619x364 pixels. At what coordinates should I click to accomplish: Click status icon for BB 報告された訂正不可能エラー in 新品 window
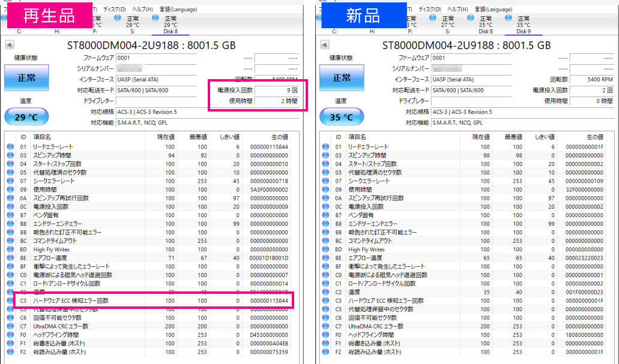[325, 232]
